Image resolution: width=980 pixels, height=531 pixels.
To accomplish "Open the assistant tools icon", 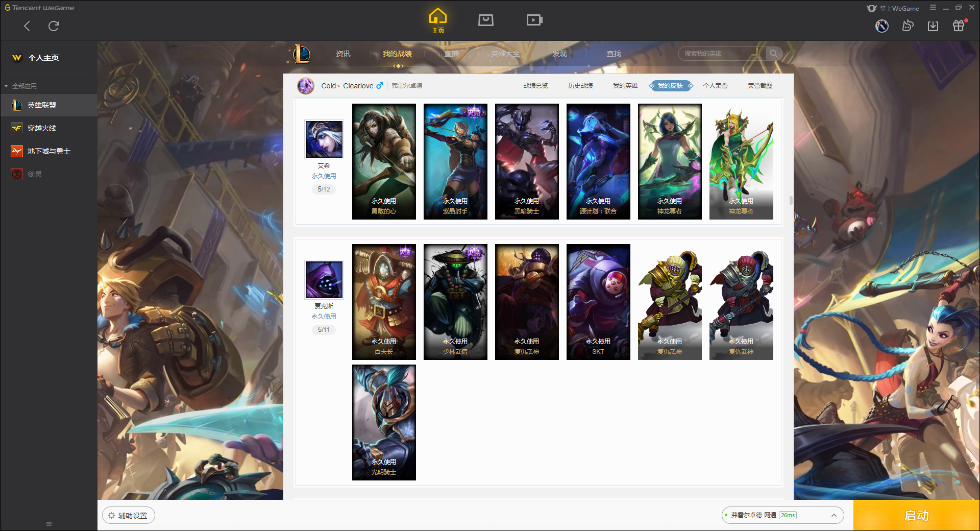I will click(908, 26).
